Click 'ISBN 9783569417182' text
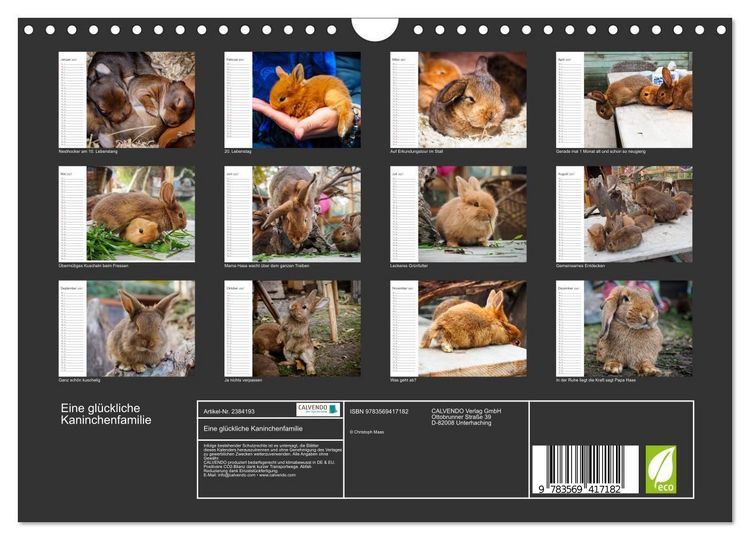This screenshot has width=750, height=540. [379, 411]
